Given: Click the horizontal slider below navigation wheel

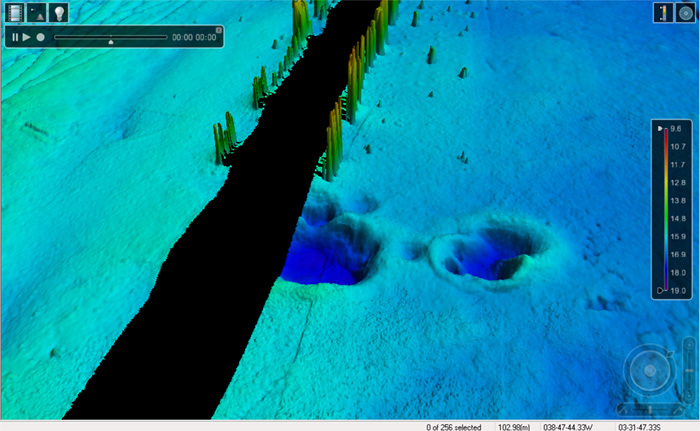Looking at the screenshot, I should [x=650, y=409].
